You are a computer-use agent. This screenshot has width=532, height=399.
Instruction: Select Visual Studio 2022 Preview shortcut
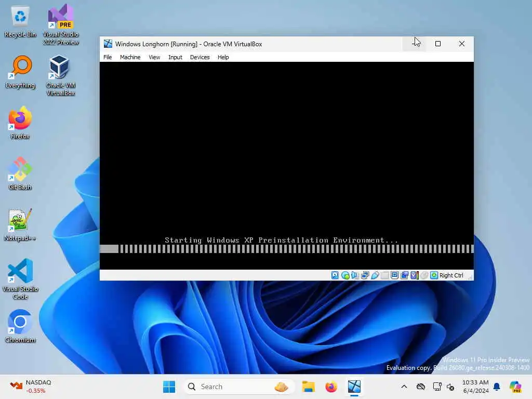tap(61, 24)
